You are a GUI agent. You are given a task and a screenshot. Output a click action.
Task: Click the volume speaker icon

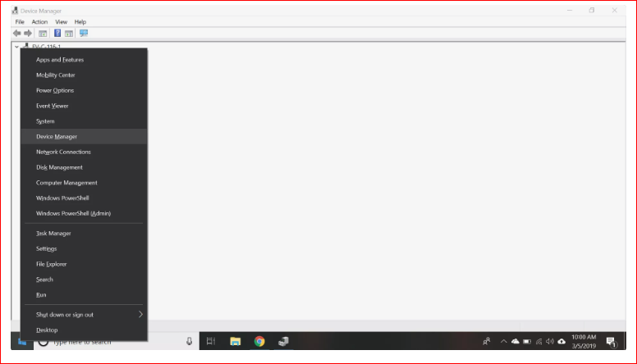550,341
